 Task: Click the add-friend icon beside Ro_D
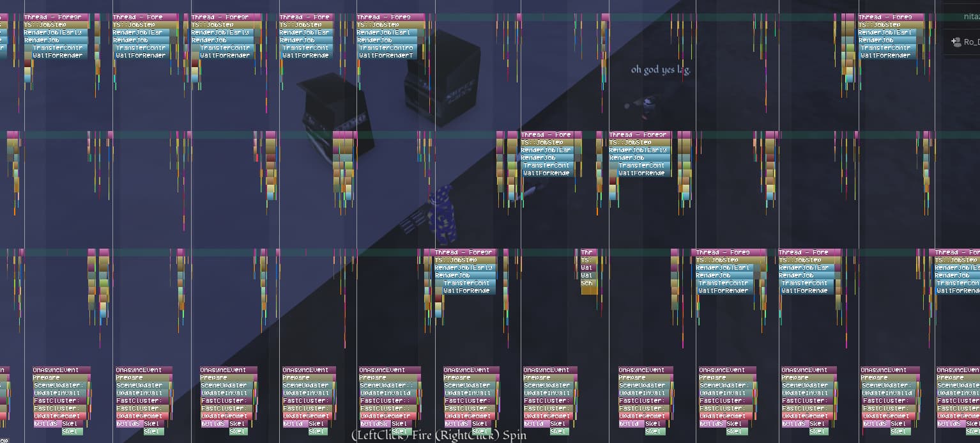coord(955,42)
